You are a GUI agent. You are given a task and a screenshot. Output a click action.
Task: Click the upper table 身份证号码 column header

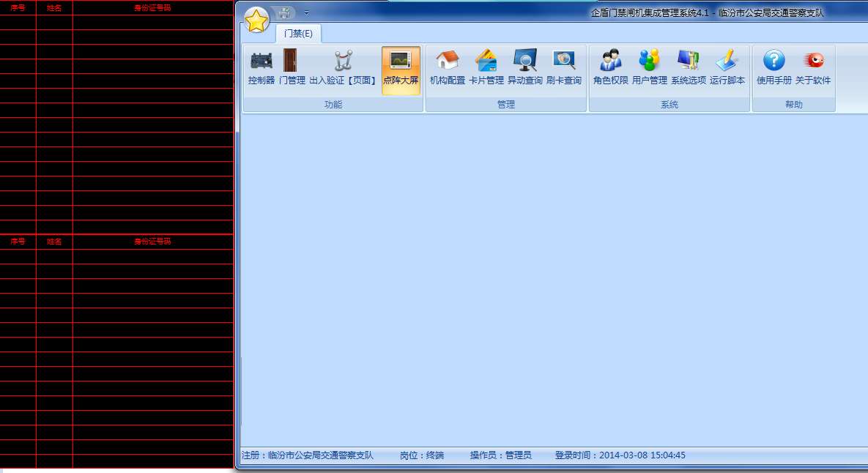click(x=153, y=8)
